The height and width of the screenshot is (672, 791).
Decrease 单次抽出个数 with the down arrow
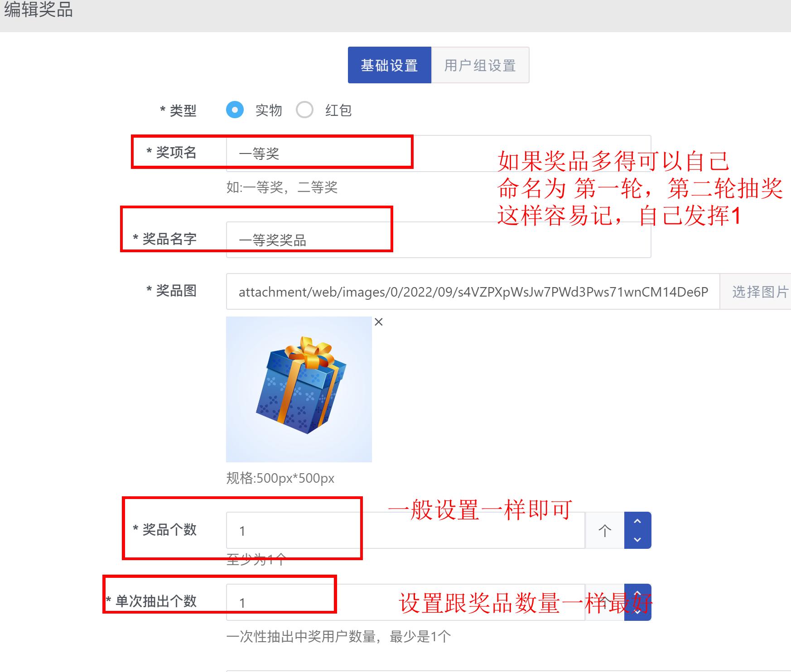(637, 611)
